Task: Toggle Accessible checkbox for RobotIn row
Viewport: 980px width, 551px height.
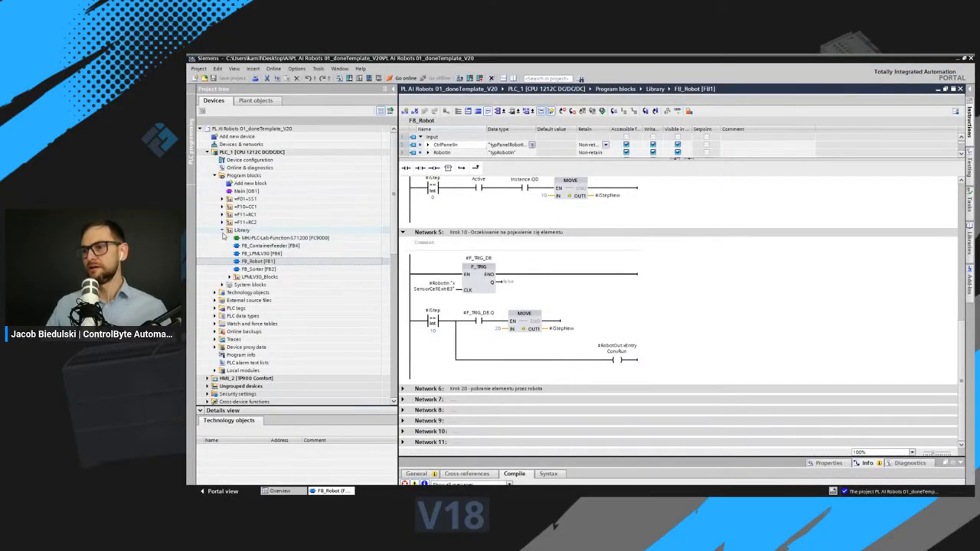Action: pyautogui.click(x=626, y=152)
